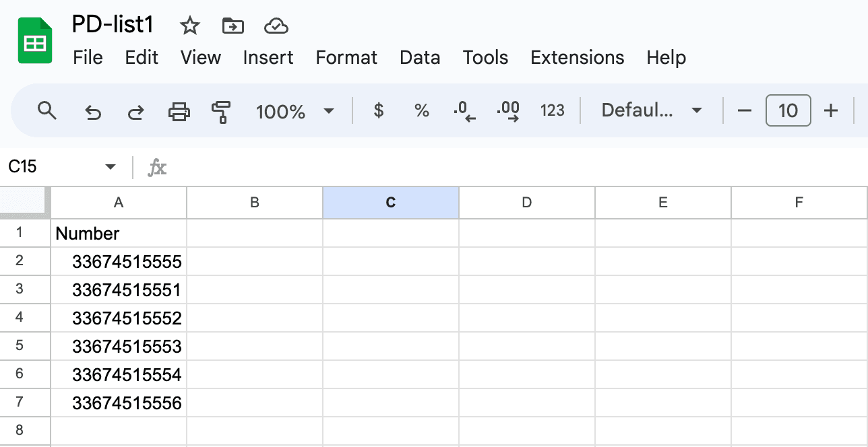Click the Google Sheets home icon
The image size is (868, 447).
35,42
